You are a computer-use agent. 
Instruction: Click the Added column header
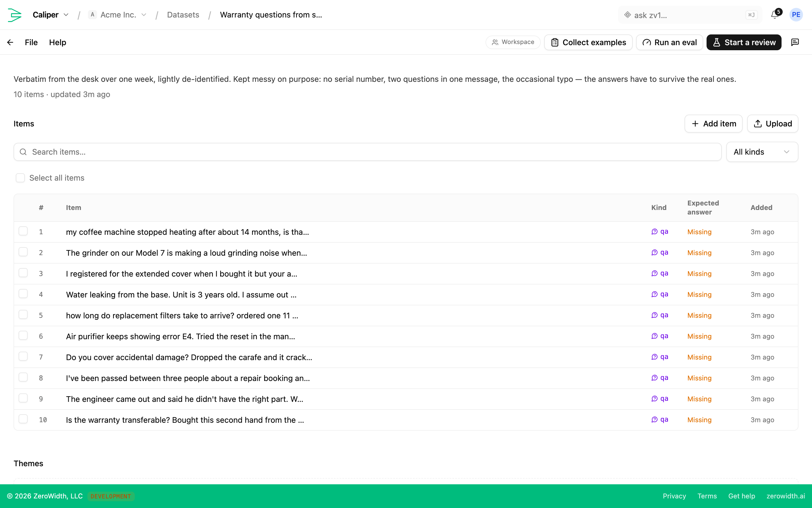coord(761,208)
